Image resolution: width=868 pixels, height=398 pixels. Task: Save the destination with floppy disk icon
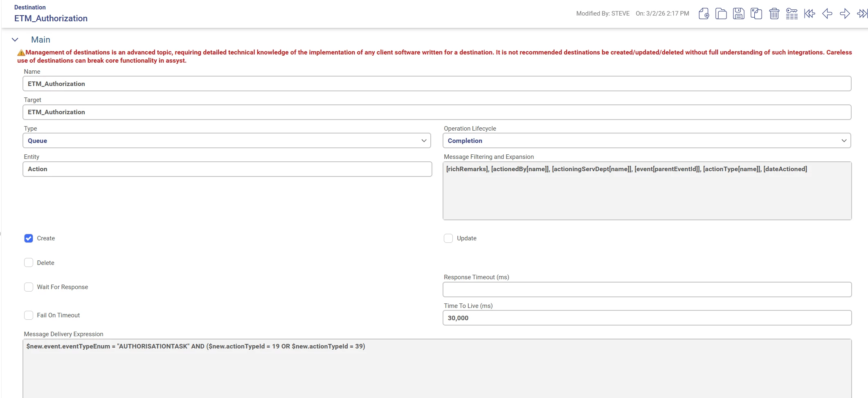click(738, 14)
